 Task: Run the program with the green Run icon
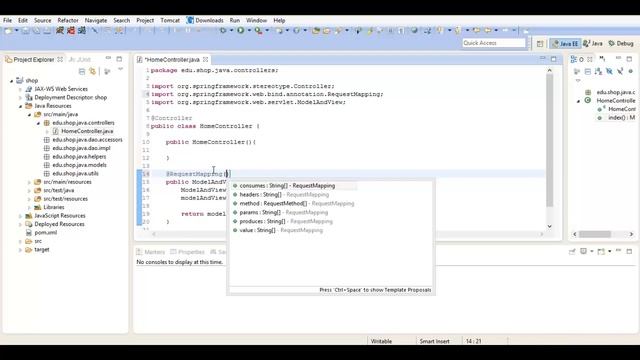[241, 30]
